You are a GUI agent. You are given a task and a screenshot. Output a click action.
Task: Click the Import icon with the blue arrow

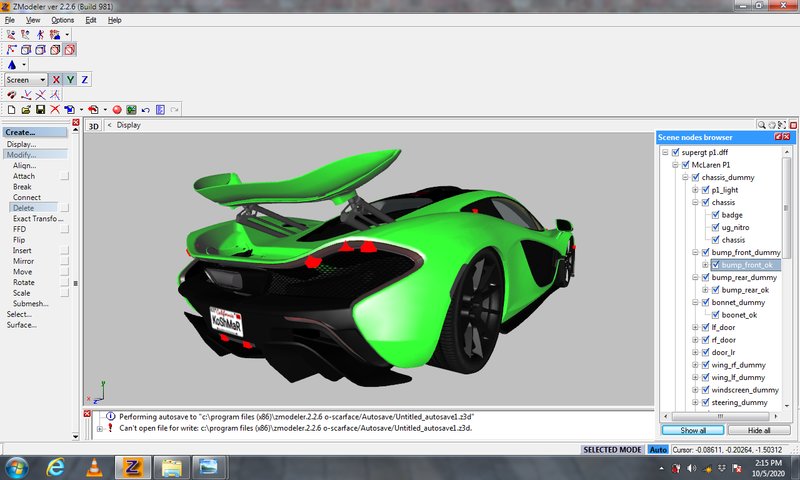click(69, 109)
